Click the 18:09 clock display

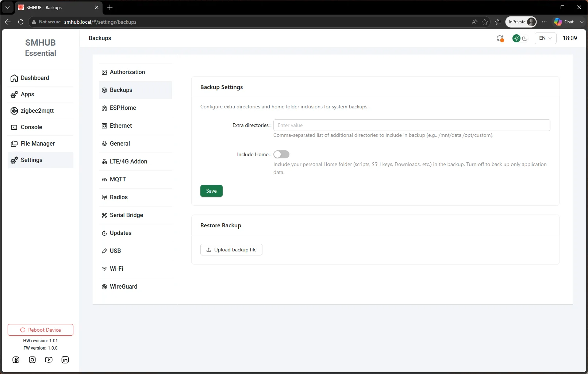[570, 38]
